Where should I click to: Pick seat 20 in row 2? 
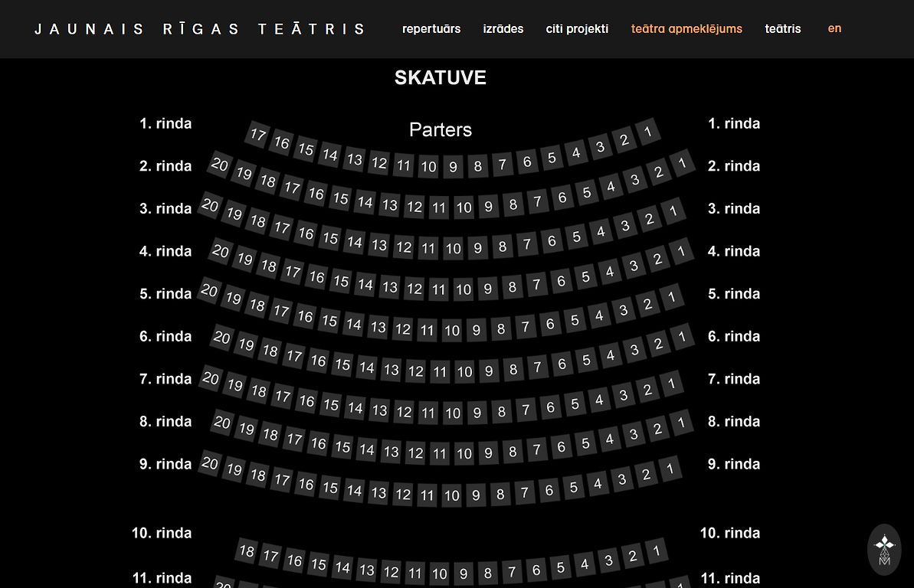[x=220, y=165]
